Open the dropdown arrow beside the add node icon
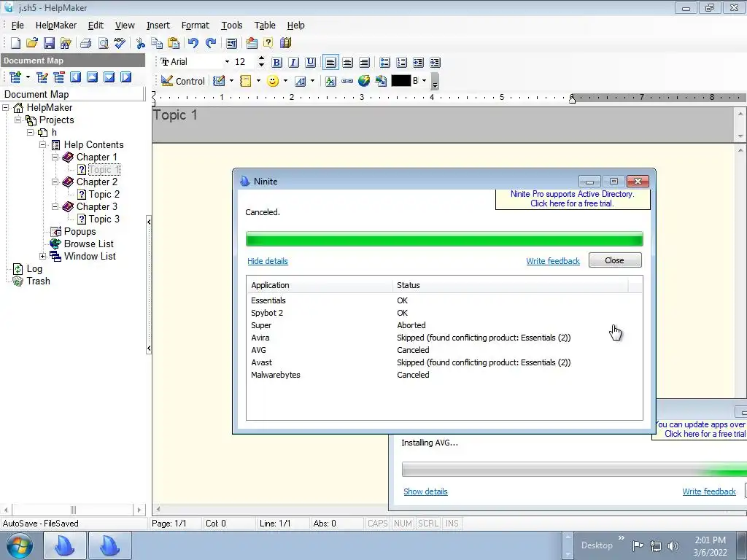747x560 pixels. tap(28, 77)
